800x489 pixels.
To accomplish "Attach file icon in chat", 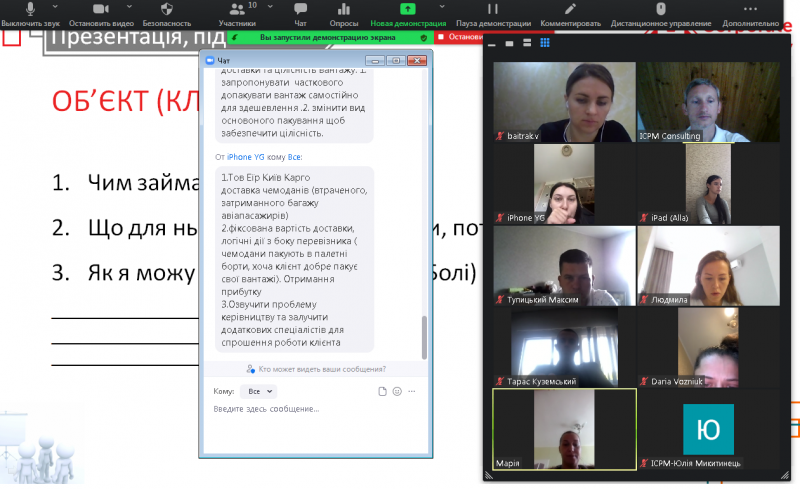I will (382, 392).
